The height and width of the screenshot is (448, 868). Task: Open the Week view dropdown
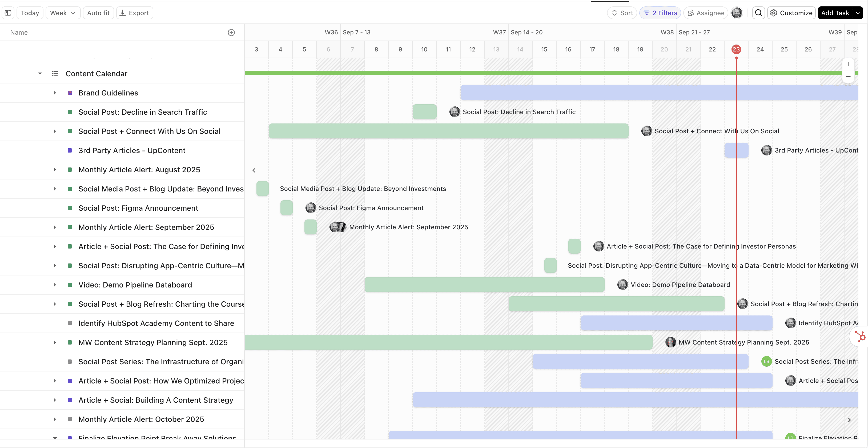tap(63, 13)
